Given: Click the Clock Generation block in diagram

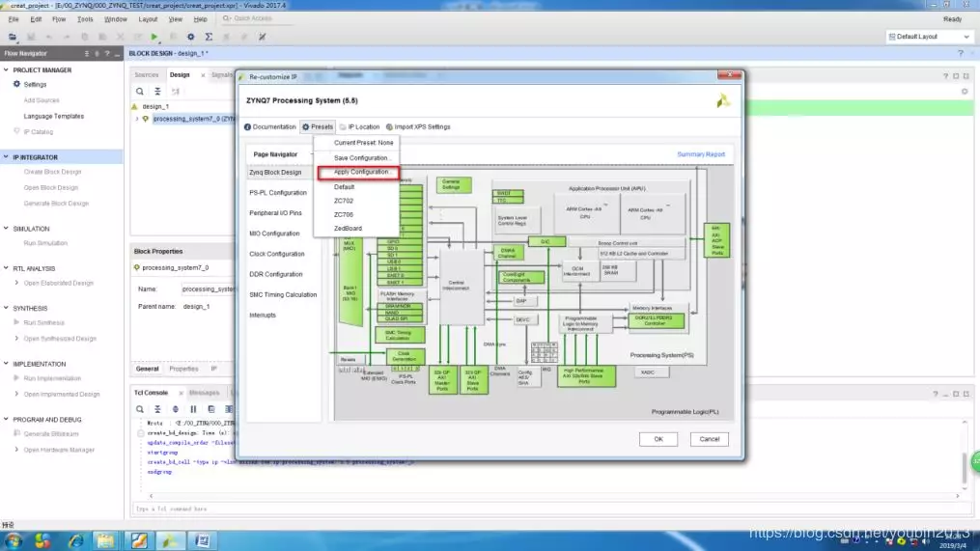Looking at the screenshot, I should [405, 357].
